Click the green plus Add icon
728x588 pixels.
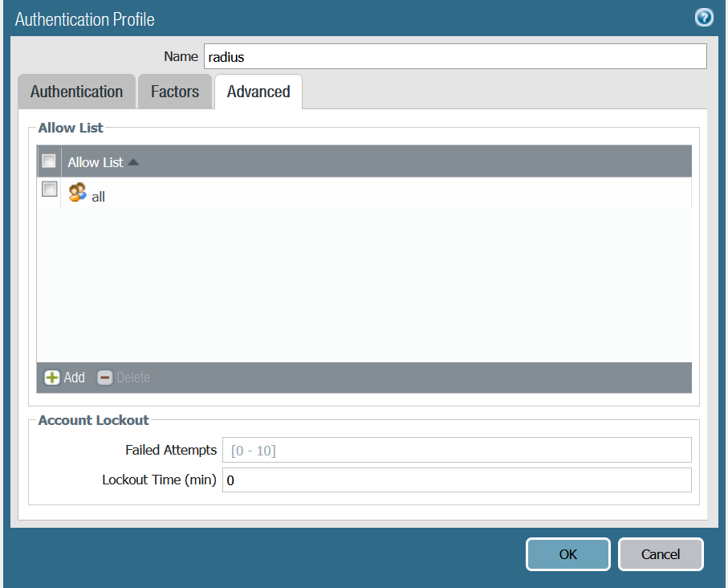[52, 378]
